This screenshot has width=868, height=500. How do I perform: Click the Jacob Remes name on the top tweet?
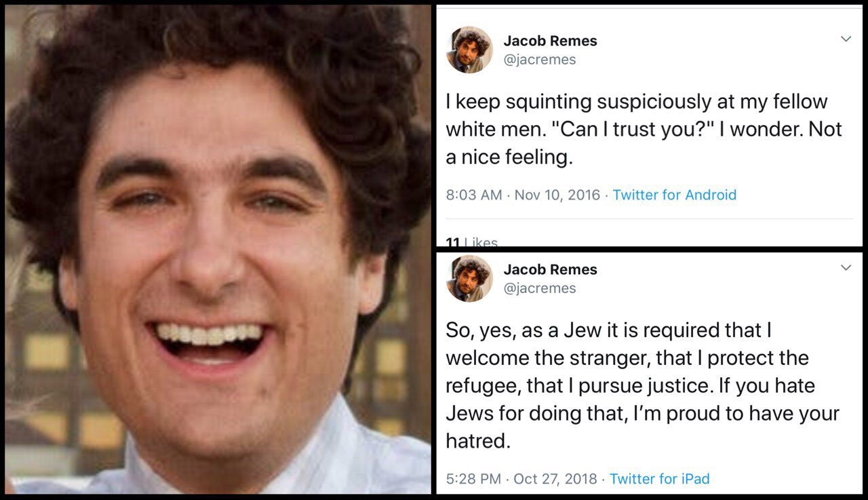(550, 41)
